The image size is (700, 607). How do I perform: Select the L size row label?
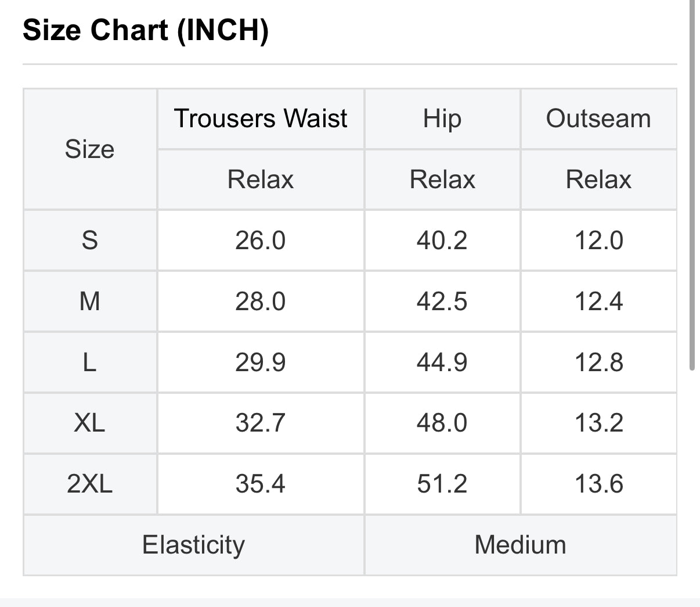(90, 362)
